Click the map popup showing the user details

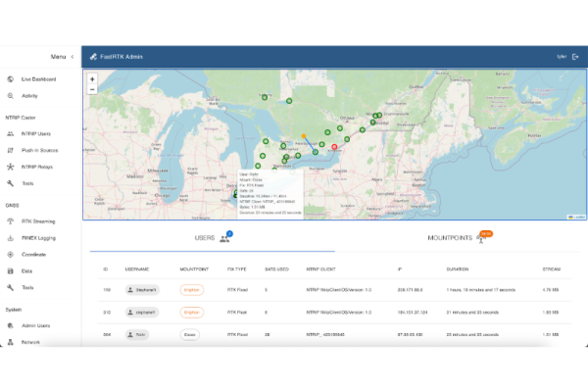(270, 194)
